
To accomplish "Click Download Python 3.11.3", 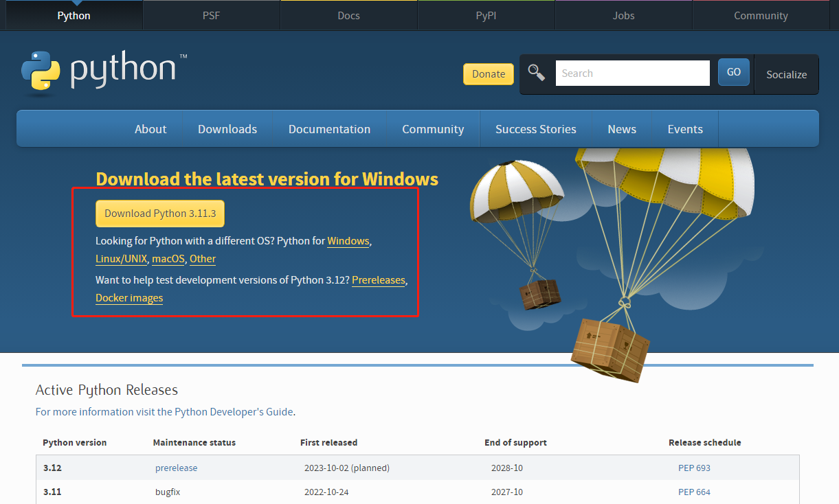I will (x=159, y=214).
